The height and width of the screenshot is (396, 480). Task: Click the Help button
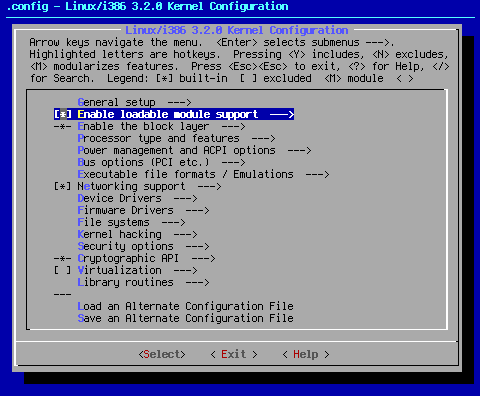pyautogui.click(x=306, y=354)
